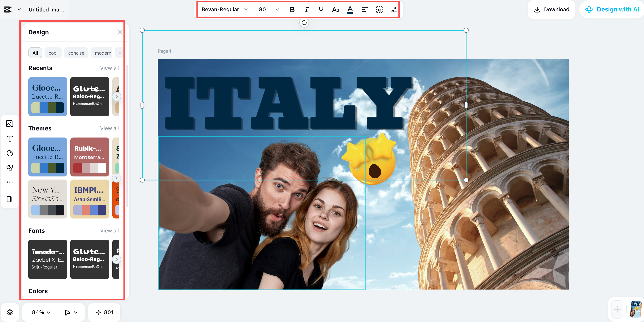Open View all next to Themes

tap(109, 128)
